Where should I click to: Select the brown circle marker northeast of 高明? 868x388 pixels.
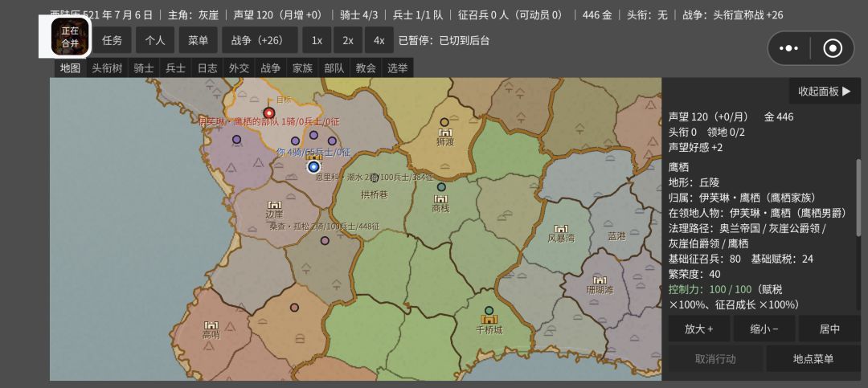(x=294, y=307)
